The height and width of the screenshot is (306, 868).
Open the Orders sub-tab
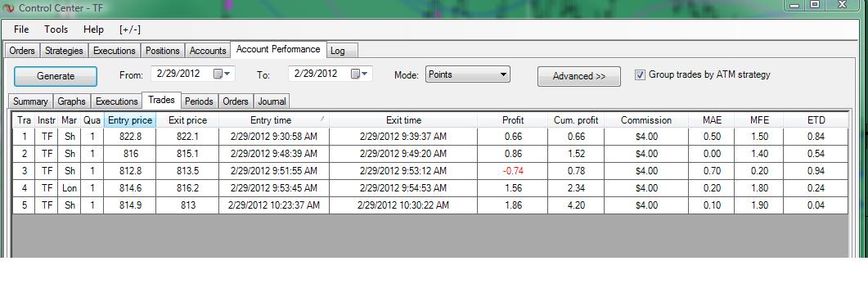point(236,101)
